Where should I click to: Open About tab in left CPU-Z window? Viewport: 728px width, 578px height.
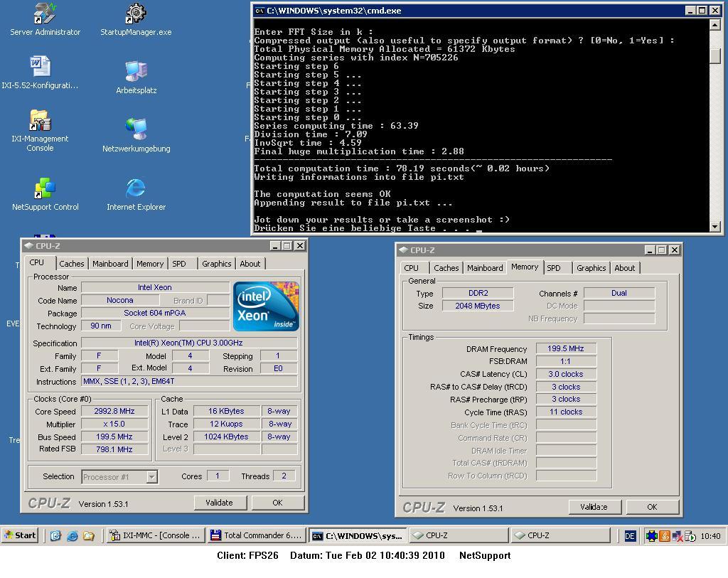pos(250,264)
